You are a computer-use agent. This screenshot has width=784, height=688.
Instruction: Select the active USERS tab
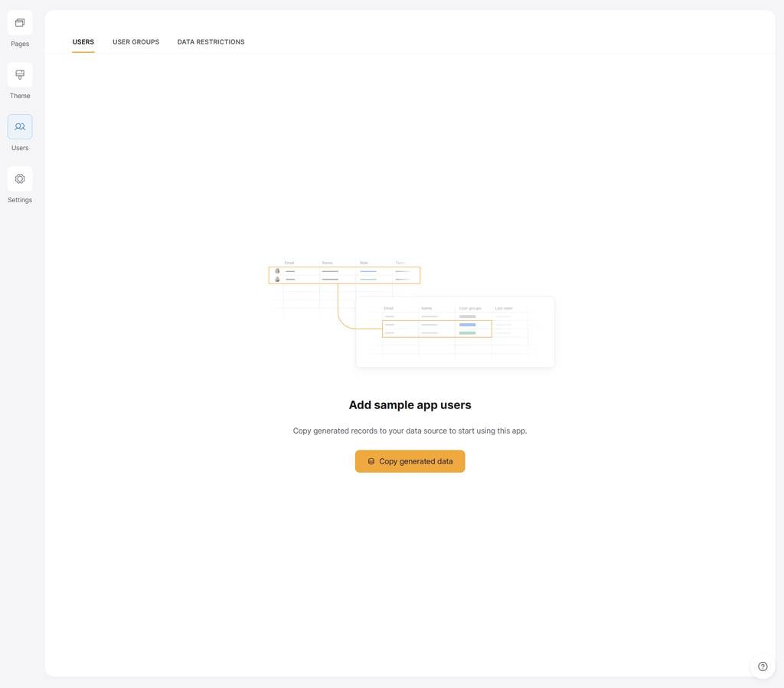click(x=83, y=42)
